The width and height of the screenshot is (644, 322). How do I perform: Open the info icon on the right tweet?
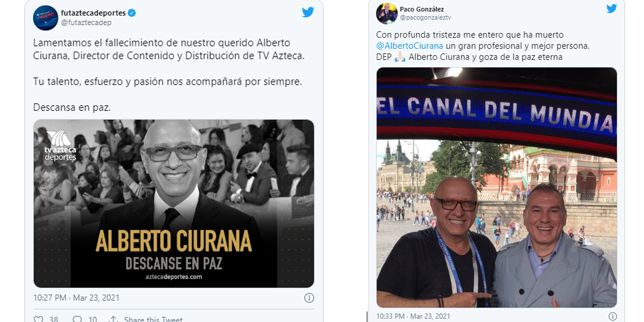pyautogui.click(x=613, y=317)
